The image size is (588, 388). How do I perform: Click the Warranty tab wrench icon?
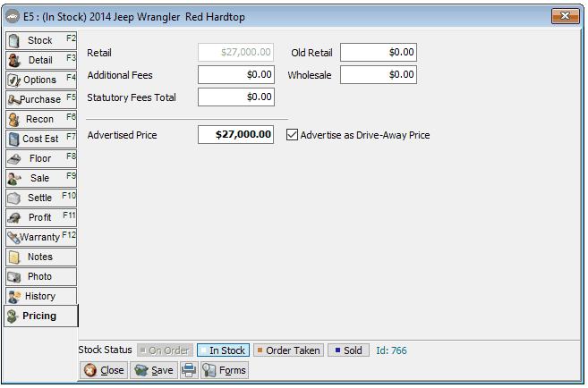point(14,238)
